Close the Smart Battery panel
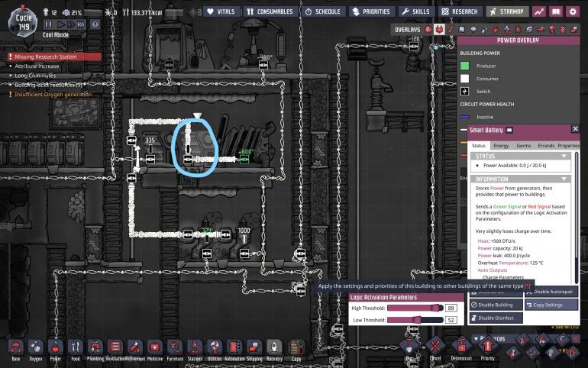The image size is (588, 368). point(575,129)
